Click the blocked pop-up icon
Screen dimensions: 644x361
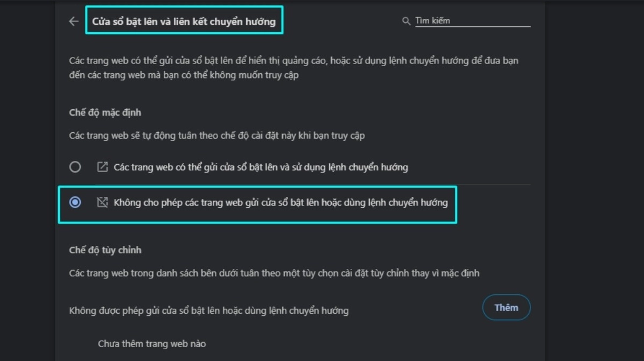[102, 202]
